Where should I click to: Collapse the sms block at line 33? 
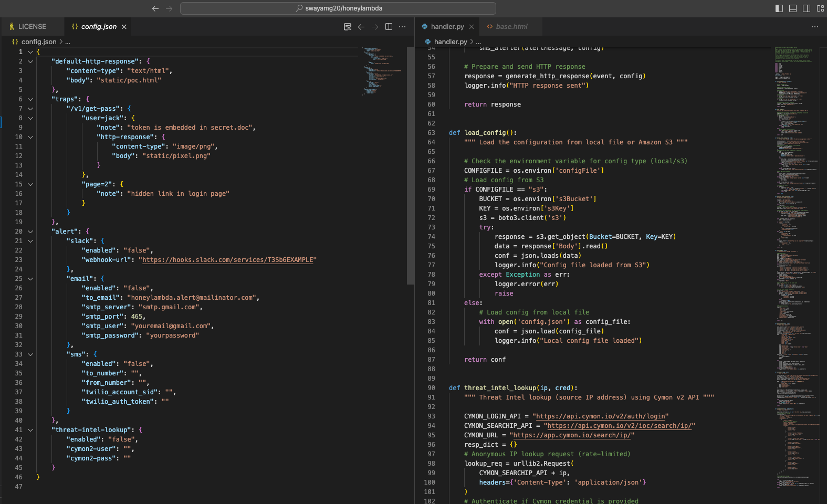click(x=30, y=354)
